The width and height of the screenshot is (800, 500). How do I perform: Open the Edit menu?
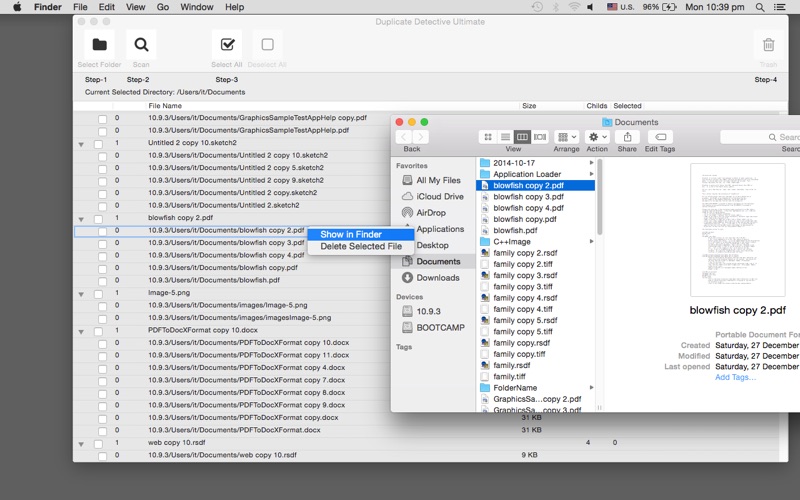pyautogui.click(x=107, y=7)
